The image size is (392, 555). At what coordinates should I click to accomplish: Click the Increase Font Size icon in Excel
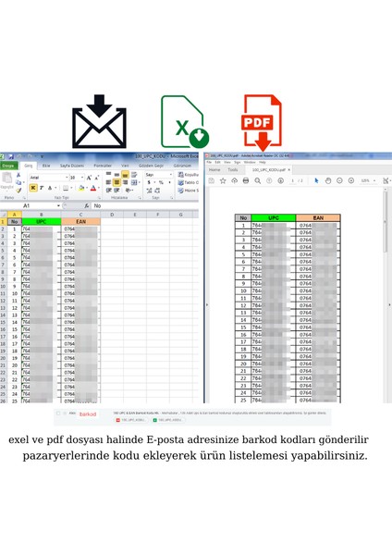(89, 178)
